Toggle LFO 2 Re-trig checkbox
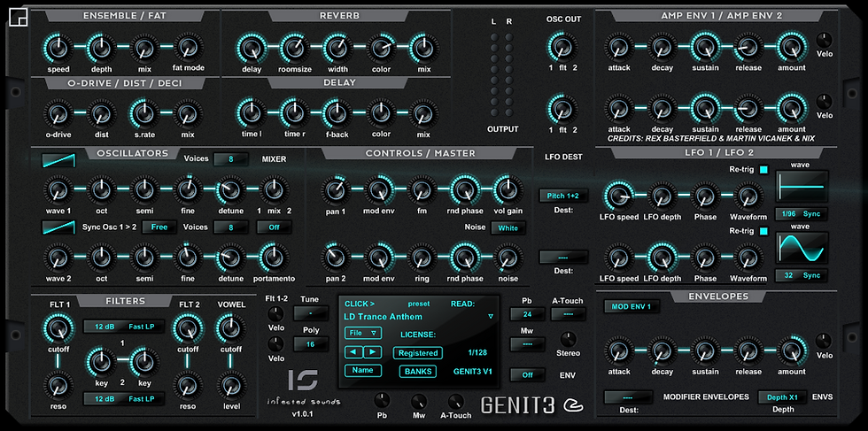 click(763, 231)
